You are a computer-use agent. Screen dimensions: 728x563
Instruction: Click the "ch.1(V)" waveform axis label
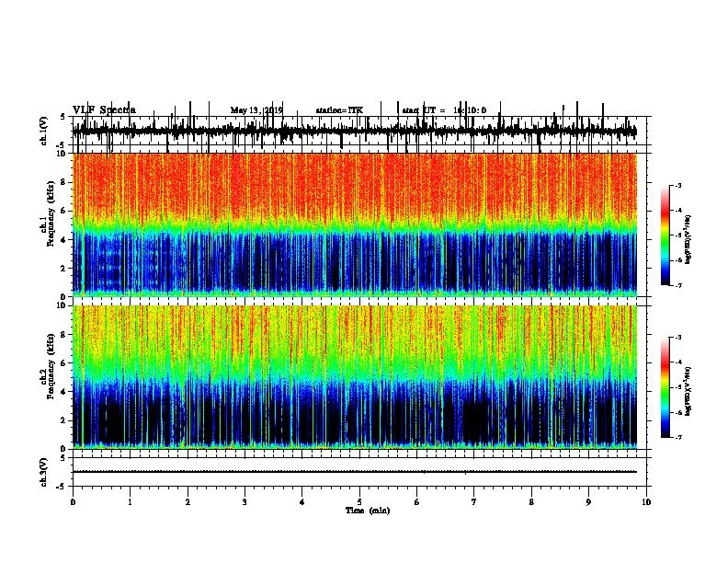pyautogui.click(x=44, y=131)
